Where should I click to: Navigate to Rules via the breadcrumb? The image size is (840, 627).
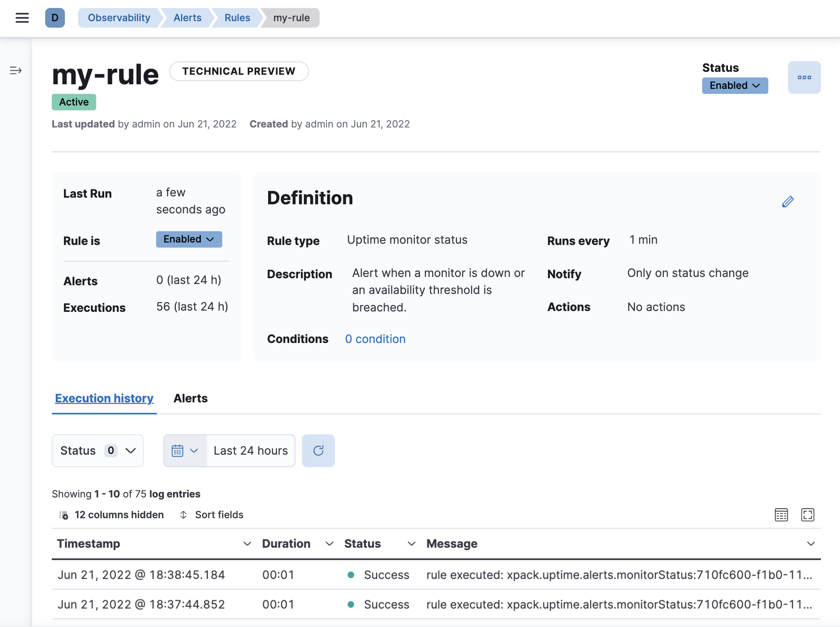click(x=237, y=18)
